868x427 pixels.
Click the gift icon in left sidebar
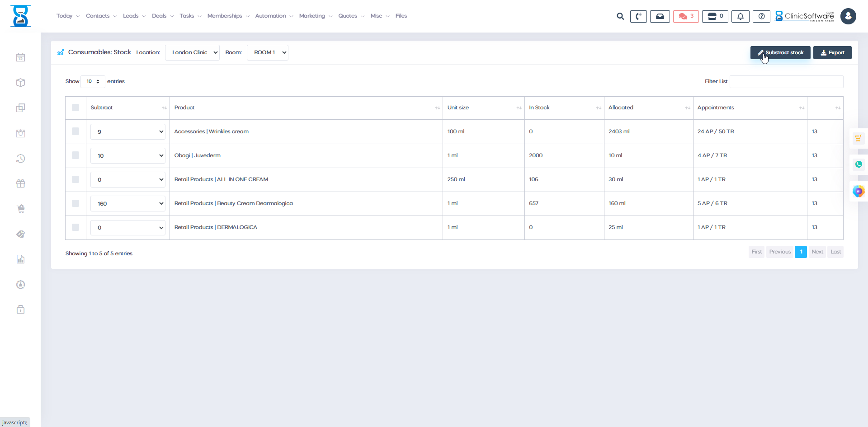tap(20, 183)
